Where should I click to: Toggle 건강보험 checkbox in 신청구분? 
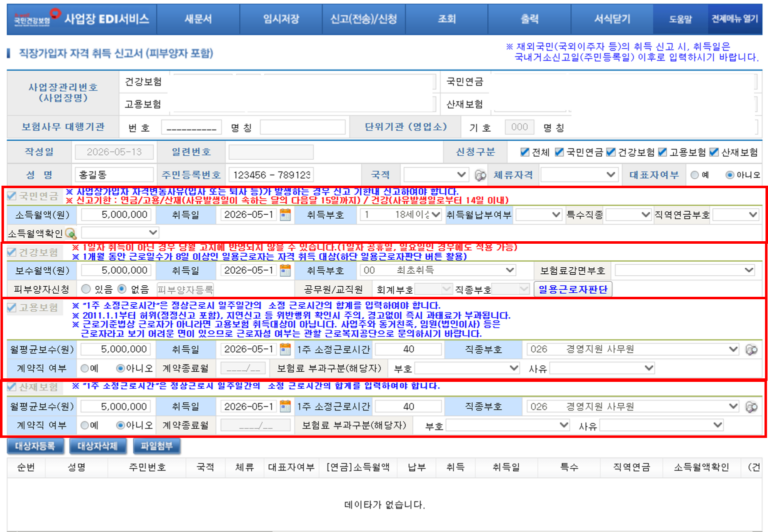pyautogui.click(x=611, y=152)
